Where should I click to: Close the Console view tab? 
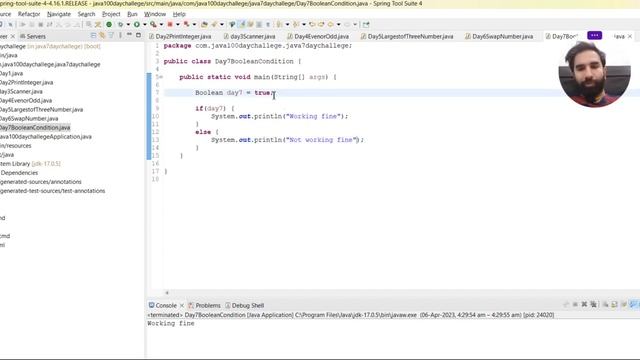tap(182, 305)
